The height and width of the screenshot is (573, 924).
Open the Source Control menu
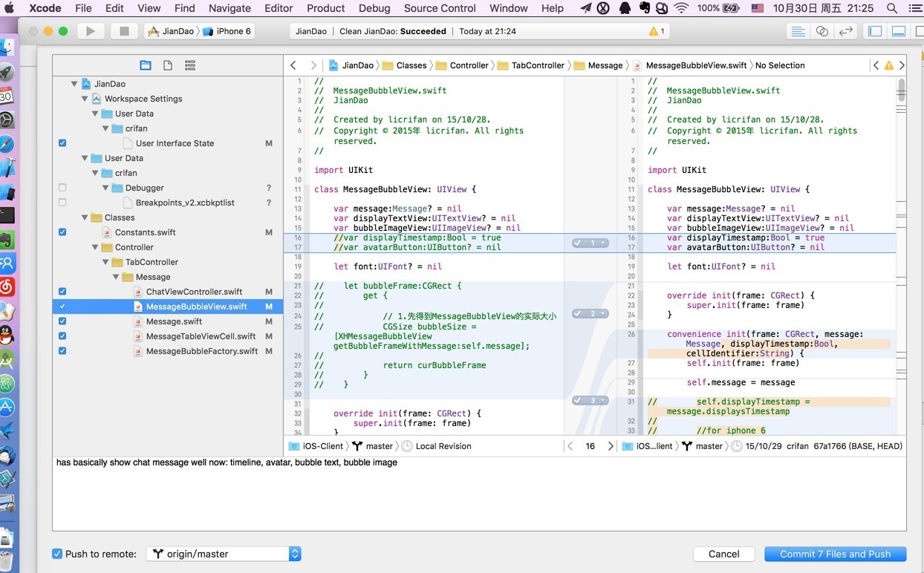(x=440, y=8)
